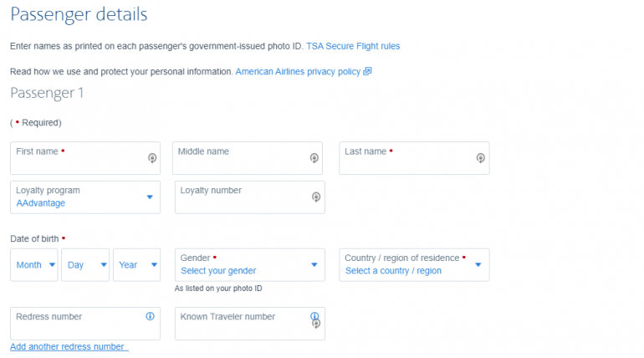Image resolution: width=644 pixels, height=358 pixels.
Task: Open American Airlines privacy policy link
Action: click(298, 72)
